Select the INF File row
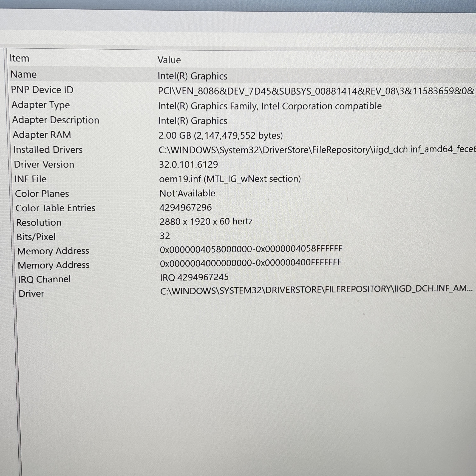 (x=31, y=179)
